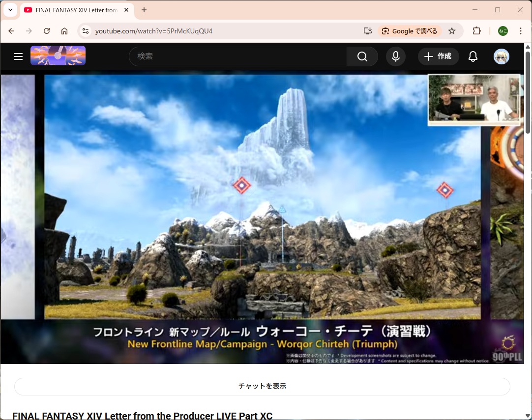Open the YouTube account avatar menu
Viewport: 532px width, 420px height.
tap(501, 56)
